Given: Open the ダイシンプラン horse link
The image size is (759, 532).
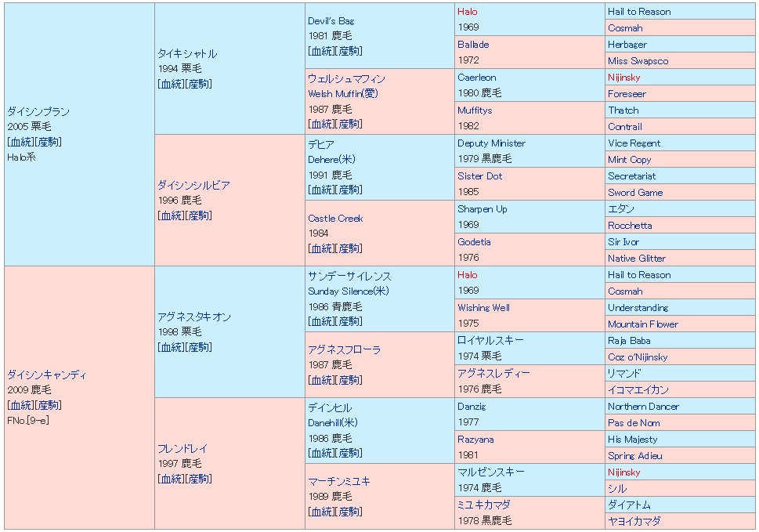Looking at the screenshot, I should click(x=38, y=112).
